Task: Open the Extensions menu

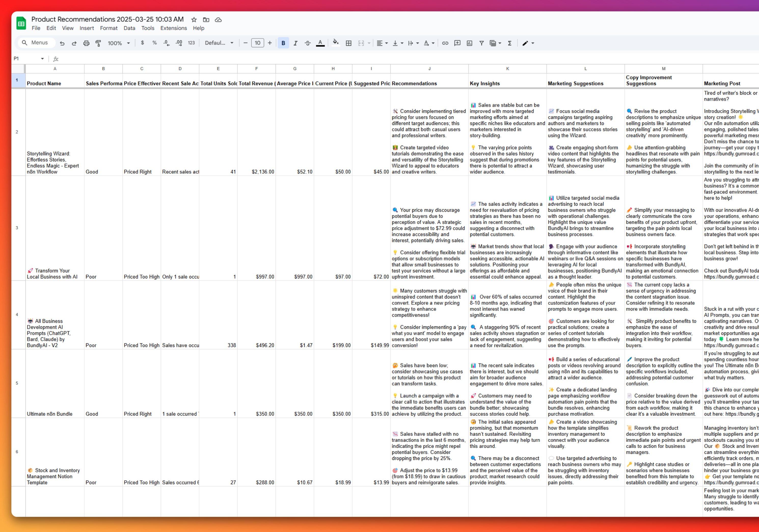Action: [x=173, y=28]
